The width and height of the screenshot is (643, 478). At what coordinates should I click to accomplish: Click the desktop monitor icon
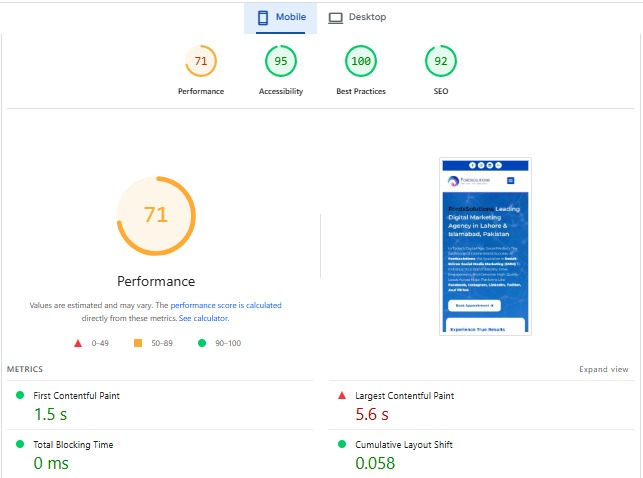(x=335, y=17)
